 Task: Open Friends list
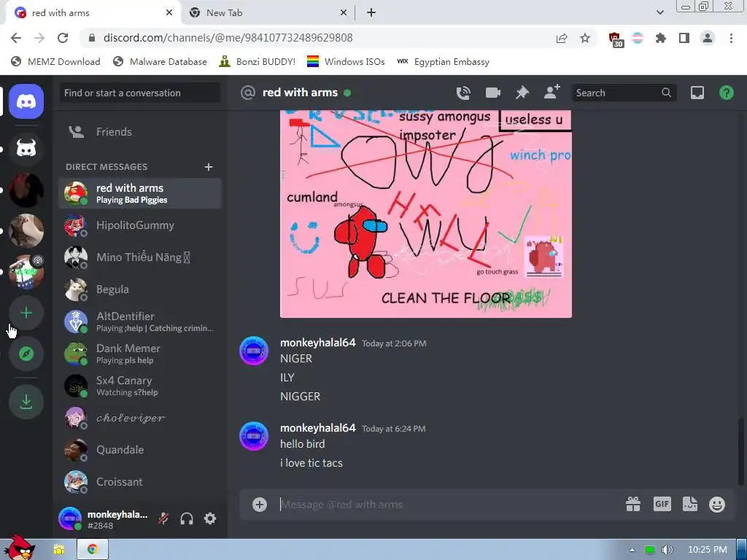click(139, 132)
